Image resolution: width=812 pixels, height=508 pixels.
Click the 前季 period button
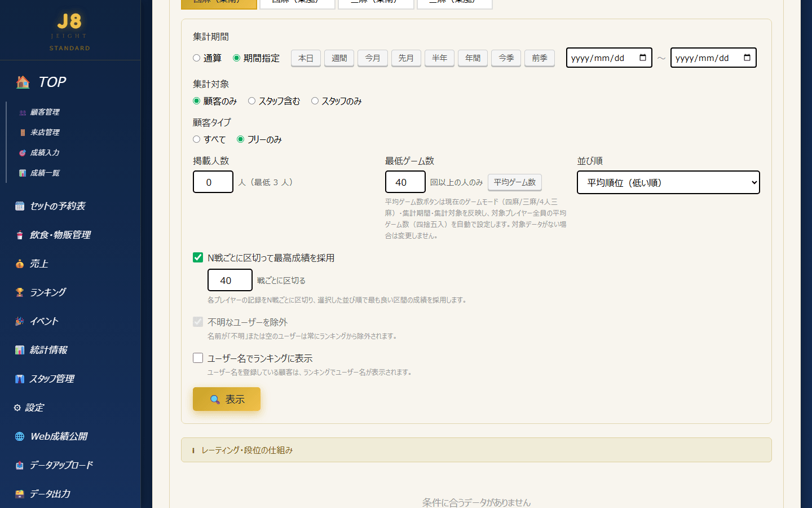540,58
